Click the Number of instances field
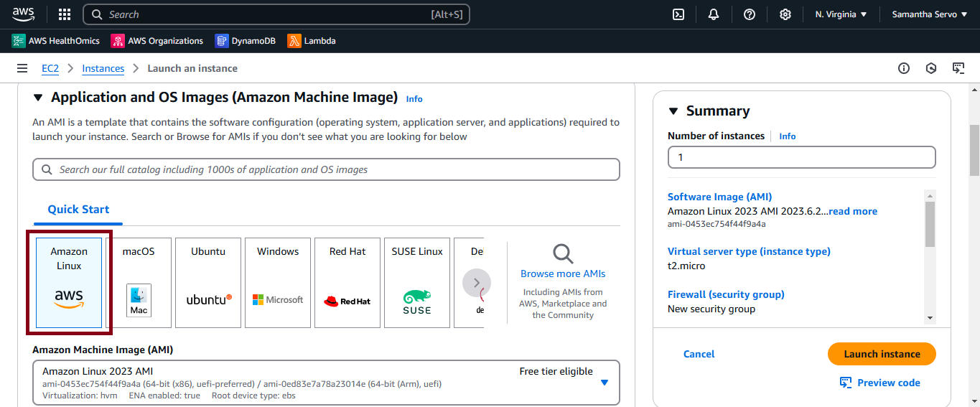980x407 pixels. pos(802,157)
